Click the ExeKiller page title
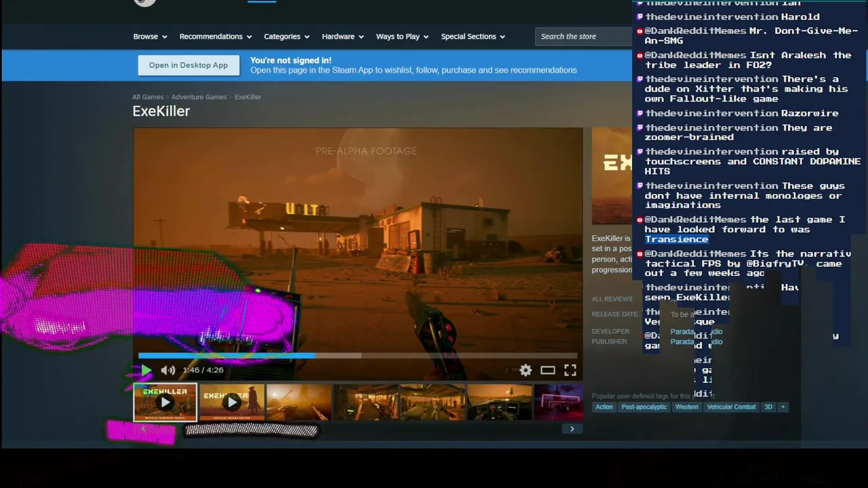 (161, 111)
